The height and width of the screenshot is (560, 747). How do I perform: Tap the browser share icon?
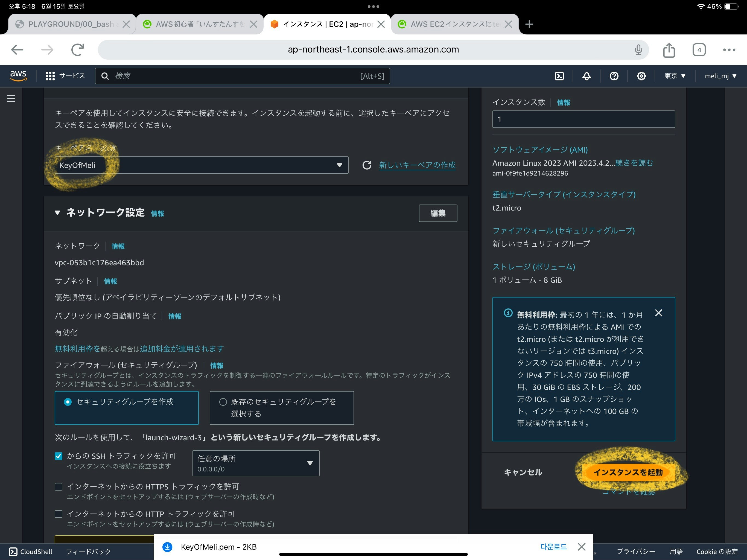pyautogui.click(x=669, y=50)
